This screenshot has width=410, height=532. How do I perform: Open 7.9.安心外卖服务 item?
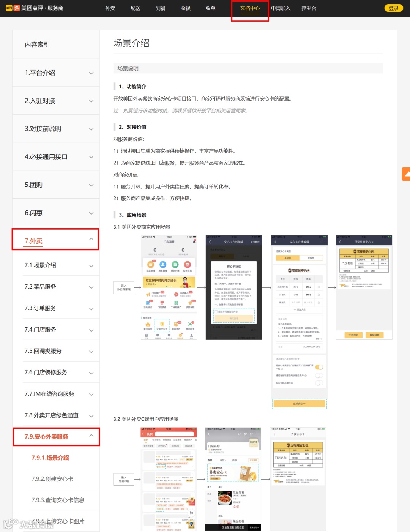point(46,437)
